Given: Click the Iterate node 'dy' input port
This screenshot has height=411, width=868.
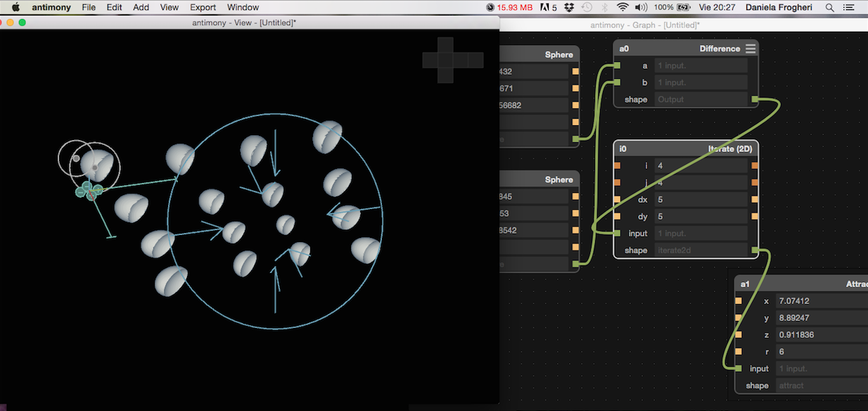Looking at the screenshot, I should click(617, 217).
